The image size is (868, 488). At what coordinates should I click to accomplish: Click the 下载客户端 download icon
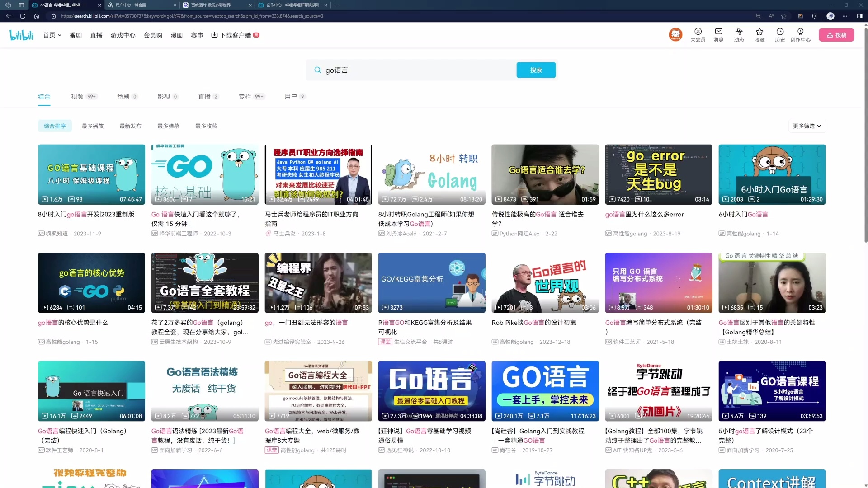pos(213,35)
